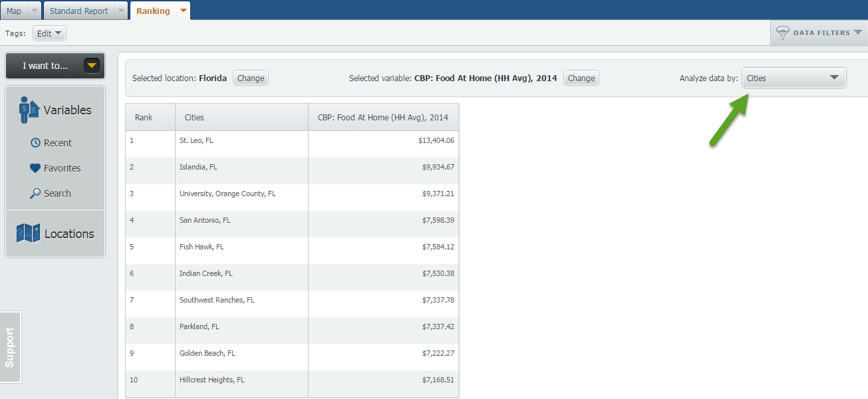
Task: Open the Standard Report tab dropdown arrow
Action: click(120, 11)
